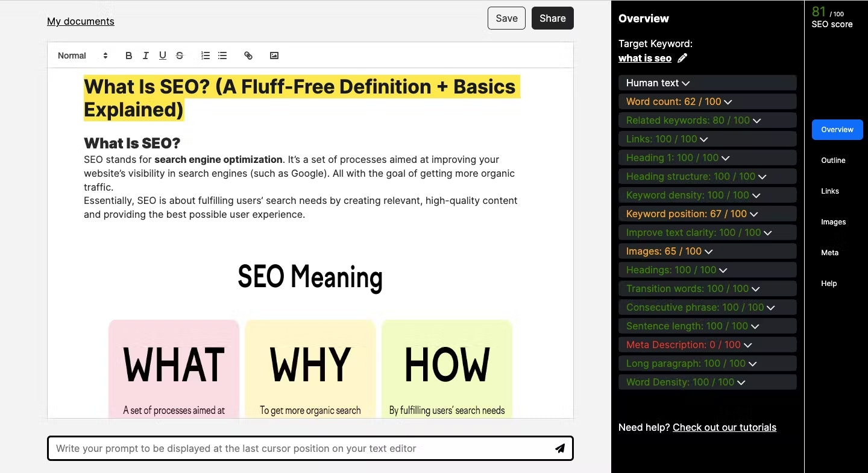Switch to the Meta sidebar tab

[x=829, y=253]
